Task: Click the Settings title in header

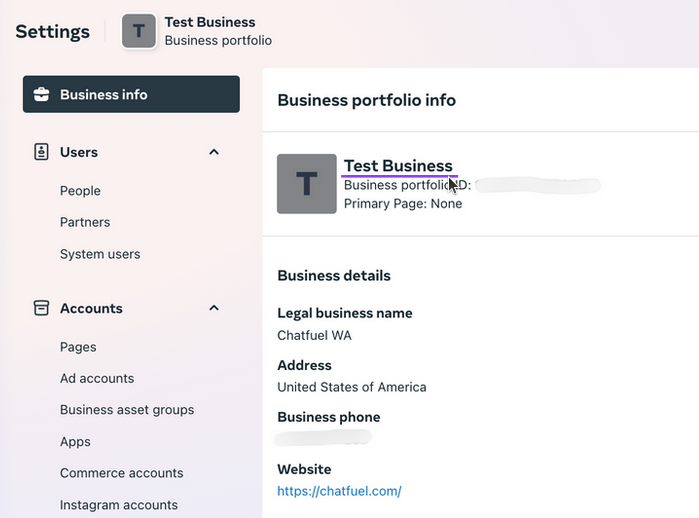Action: (x=52, y=31)
